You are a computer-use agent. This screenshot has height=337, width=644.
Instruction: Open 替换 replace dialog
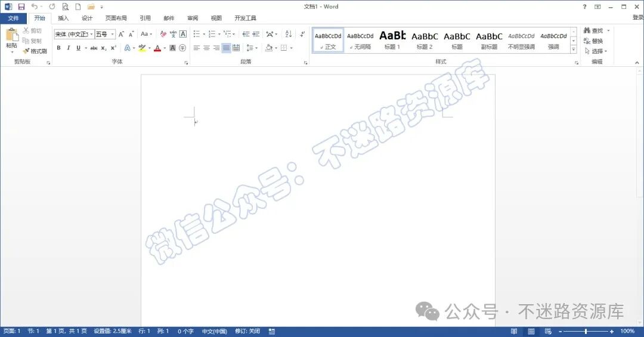coord(593,41)
